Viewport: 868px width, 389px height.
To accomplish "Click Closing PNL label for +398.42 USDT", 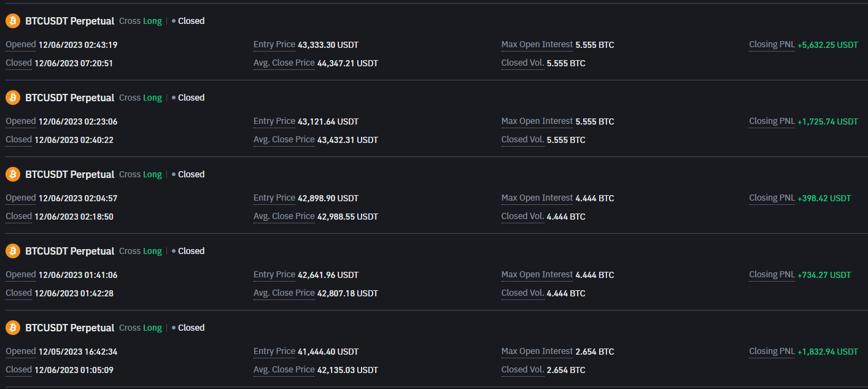I will pyautogui.click(x=772, y=198).
